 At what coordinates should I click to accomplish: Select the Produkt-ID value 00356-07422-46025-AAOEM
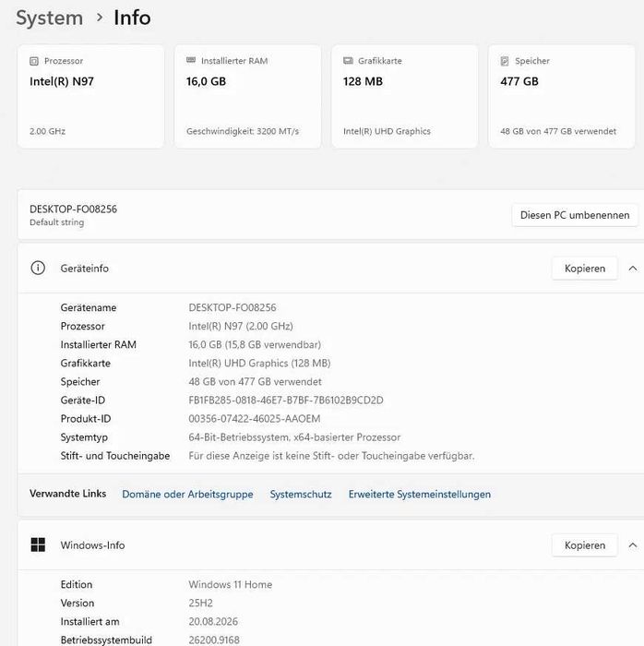pyautogui.click(x=255, y=419)
